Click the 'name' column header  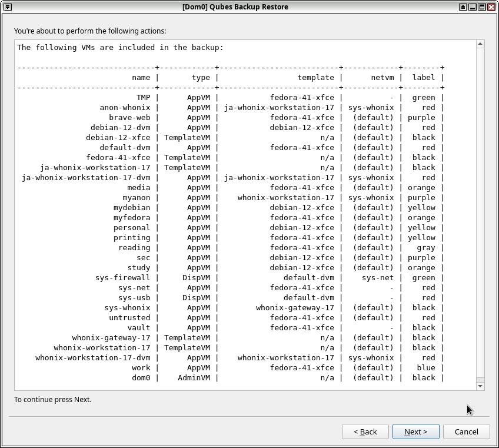coord(141,78)
